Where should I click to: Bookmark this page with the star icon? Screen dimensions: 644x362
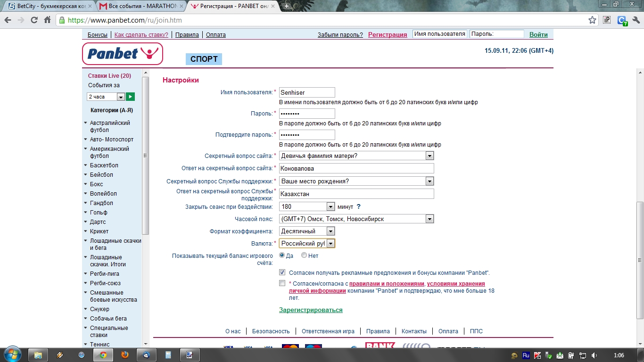pos(592,20)
